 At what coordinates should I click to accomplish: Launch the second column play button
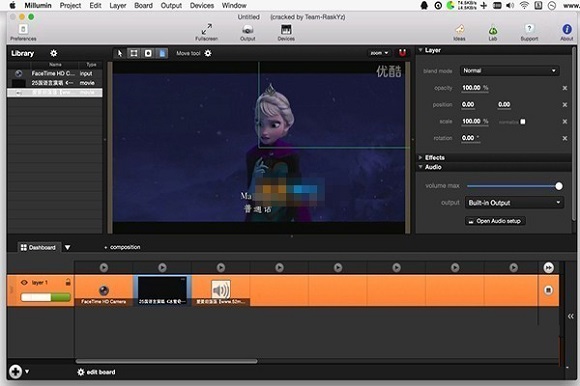coord(162,267)
